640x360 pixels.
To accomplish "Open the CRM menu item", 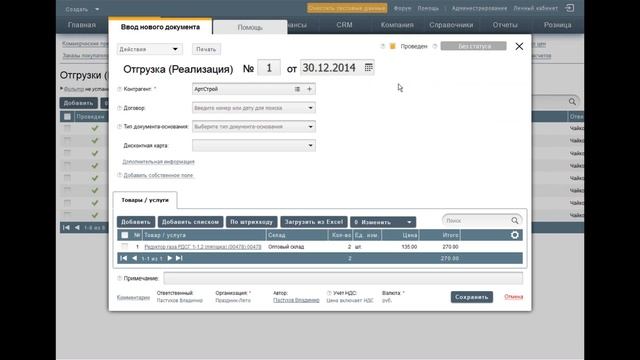I will tap(344, 25).
